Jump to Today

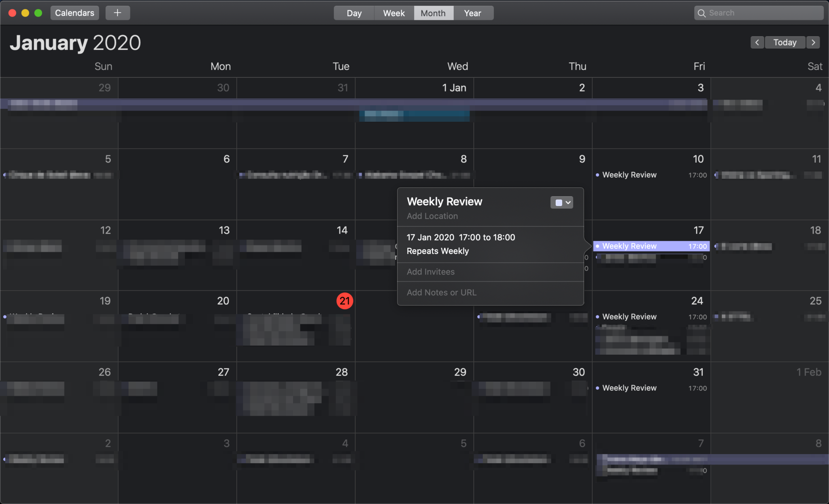[x=784, y=43]
